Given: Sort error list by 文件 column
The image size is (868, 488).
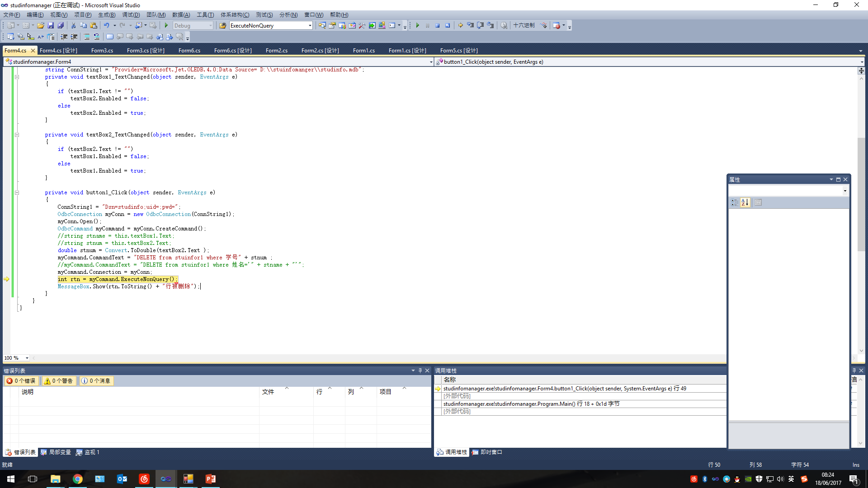Looking at the screenshot, I should click(286, 392).
